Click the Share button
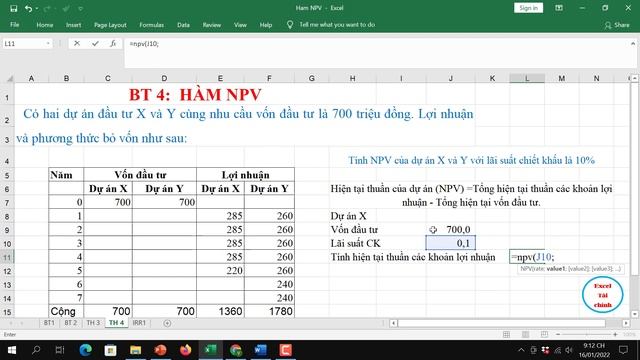This screenshot has height=360, width=640. coord(617,25)
